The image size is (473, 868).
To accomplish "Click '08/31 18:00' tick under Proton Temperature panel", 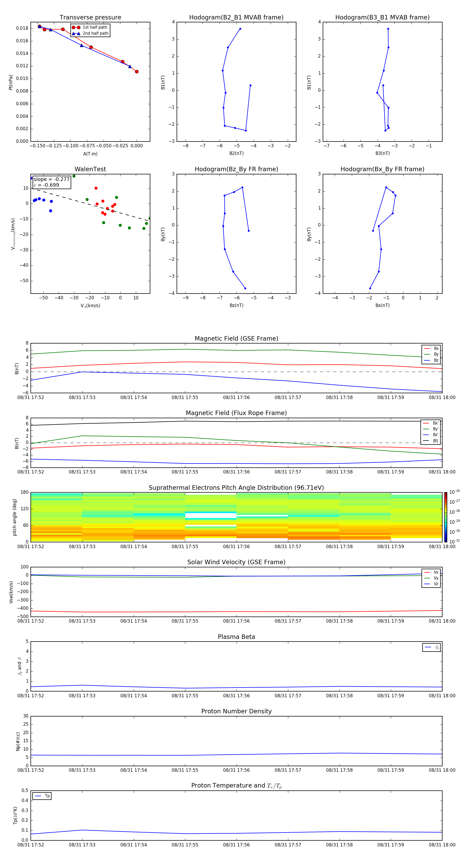I will 442,845.
